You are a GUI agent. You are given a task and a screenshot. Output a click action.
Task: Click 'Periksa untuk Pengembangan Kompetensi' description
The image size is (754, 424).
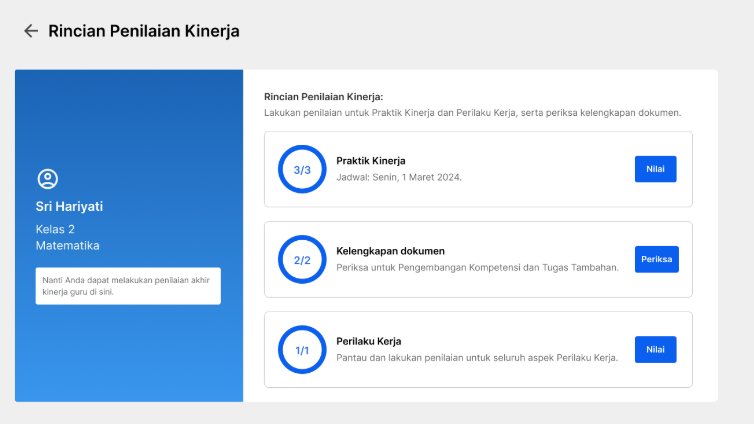(478, 267)
